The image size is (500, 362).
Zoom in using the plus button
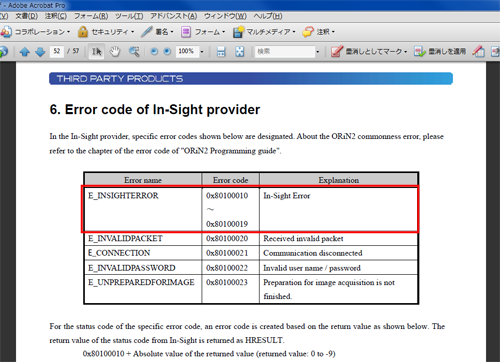pos(167,51)
